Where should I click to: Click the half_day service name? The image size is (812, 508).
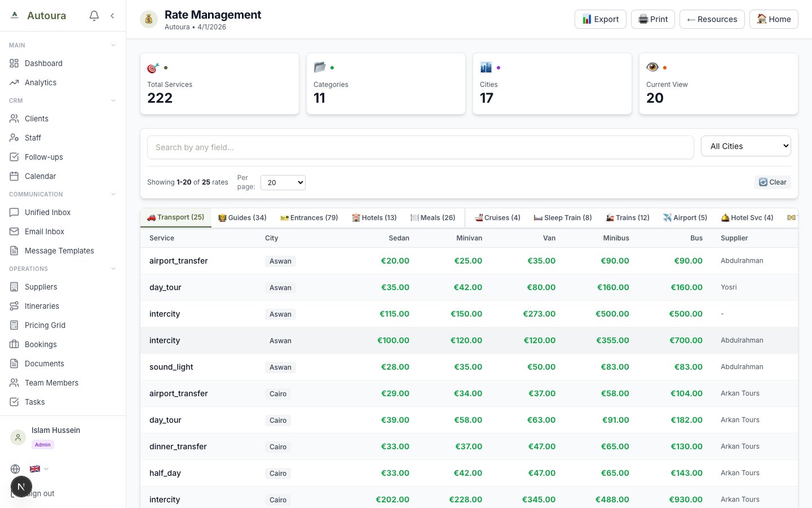pos(165,473)
